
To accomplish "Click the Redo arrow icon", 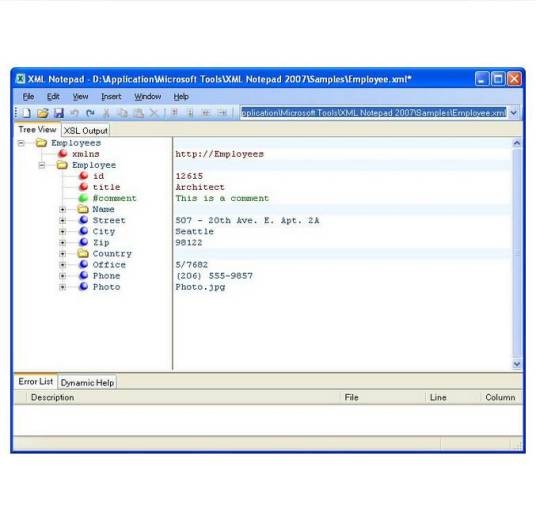I will pos(90,113).
